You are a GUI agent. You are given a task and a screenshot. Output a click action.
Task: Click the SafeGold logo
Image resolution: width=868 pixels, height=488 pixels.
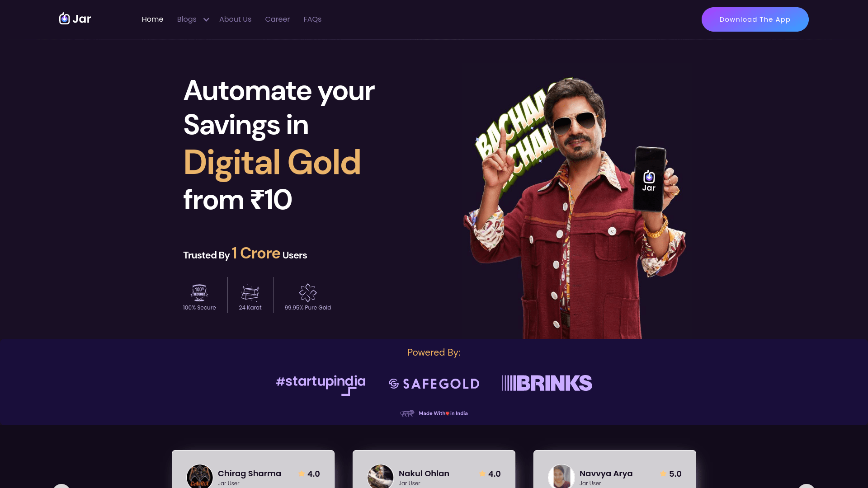(x=434, y=384)
